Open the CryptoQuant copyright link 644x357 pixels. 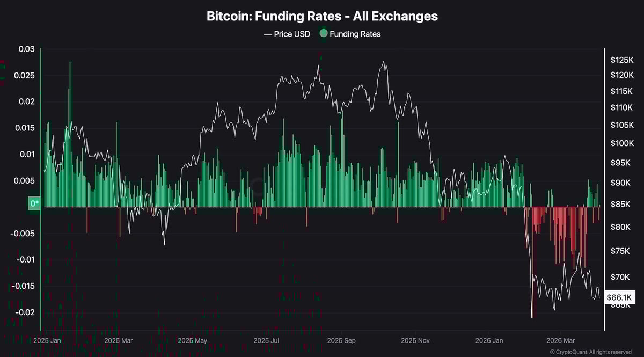point(590,352)
